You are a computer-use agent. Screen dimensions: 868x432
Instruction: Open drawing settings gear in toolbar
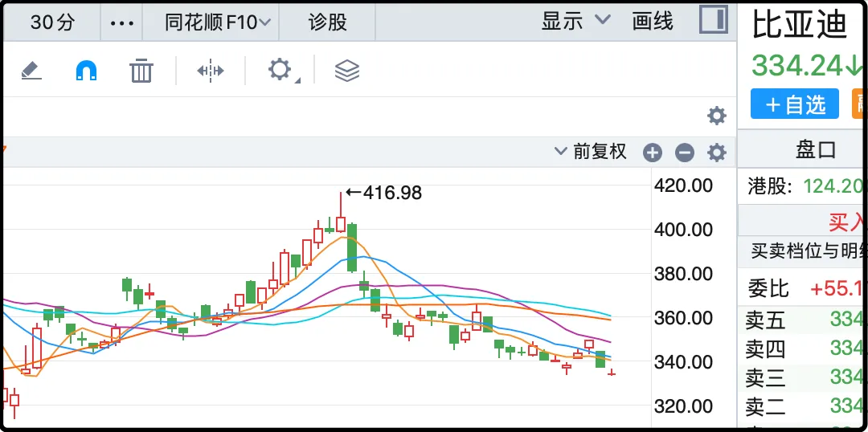coord(280,70)
